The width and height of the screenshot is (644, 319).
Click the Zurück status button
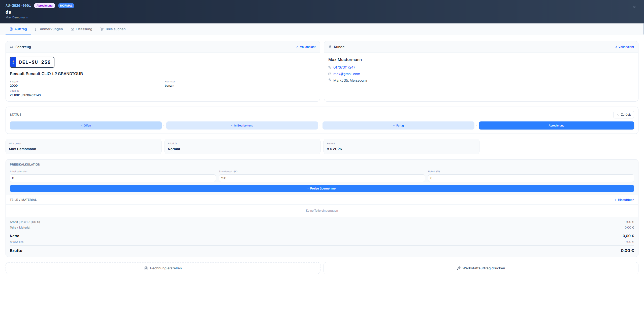pyautogui.click(x=624, y=115)
